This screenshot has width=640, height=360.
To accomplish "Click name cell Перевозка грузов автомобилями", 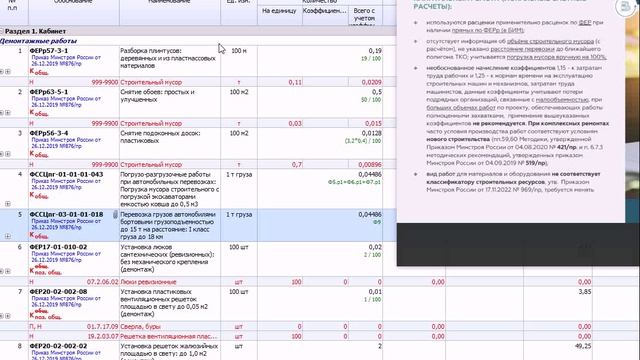I will [x=169, y=225].
